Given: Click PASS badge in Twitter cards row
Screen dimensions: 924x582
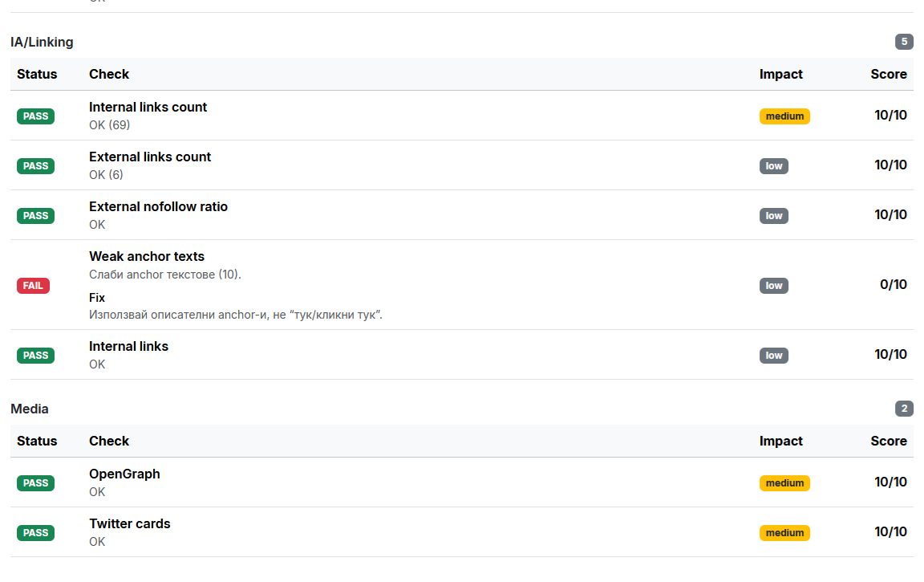Looking at the screenshot, I should click(x=35, y=533).
